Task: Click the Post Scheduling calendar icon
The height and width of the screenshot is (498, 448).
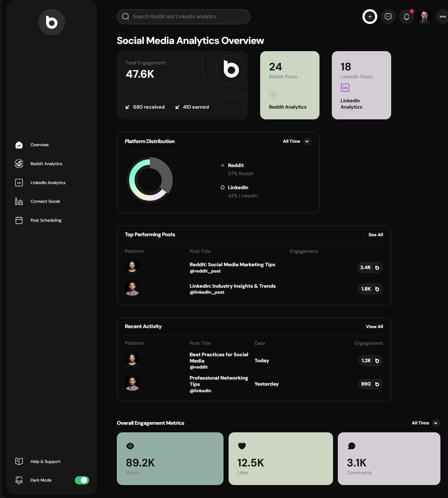Action: (19, 220)
